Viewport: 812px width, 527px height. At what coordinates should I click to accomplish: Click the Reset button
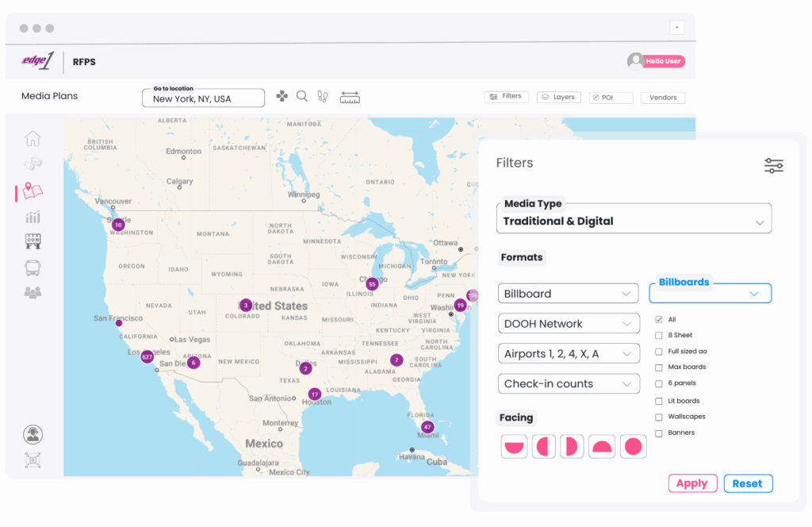(748, 483)
